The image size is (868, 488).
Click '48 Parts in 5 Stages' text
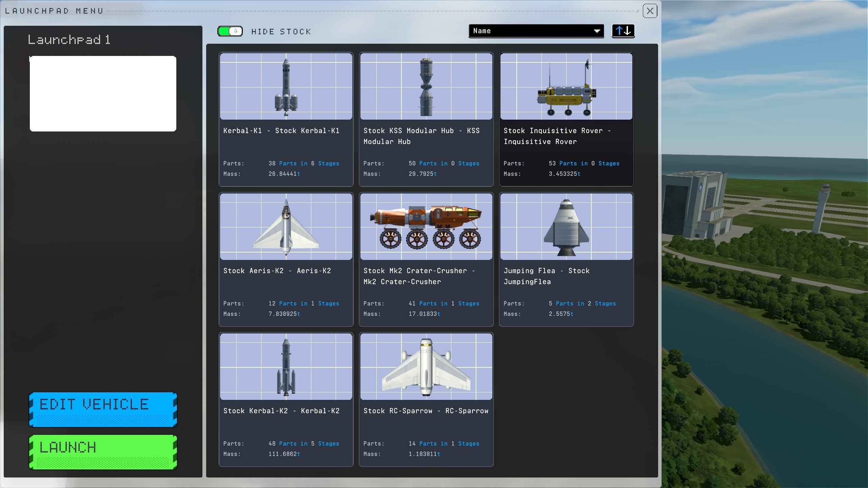coord(304,444)
